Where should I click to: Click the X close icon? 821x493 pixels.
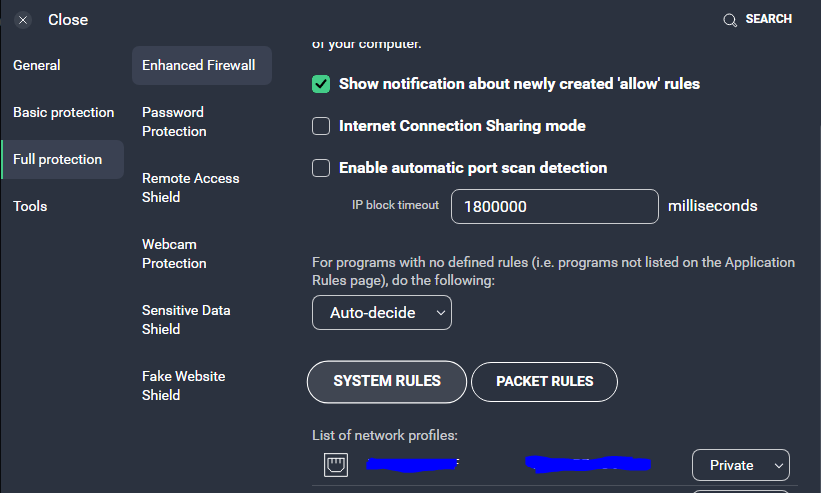[x=23, y=20]
